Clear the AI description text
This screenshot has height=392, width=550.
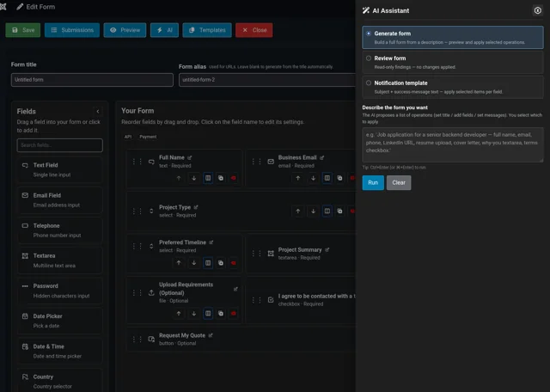pyautogui.click(x=399, y=183)
